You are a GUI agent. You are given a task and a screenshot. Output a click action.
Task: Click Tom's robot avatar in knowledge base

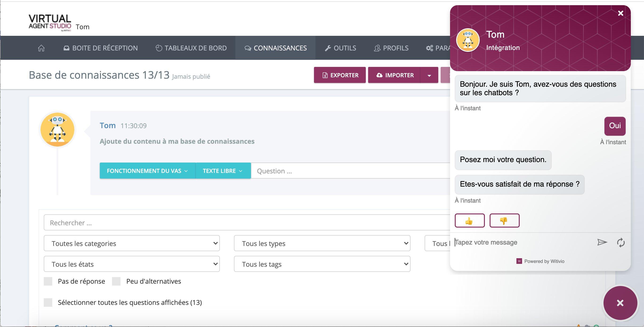(57, 130)
